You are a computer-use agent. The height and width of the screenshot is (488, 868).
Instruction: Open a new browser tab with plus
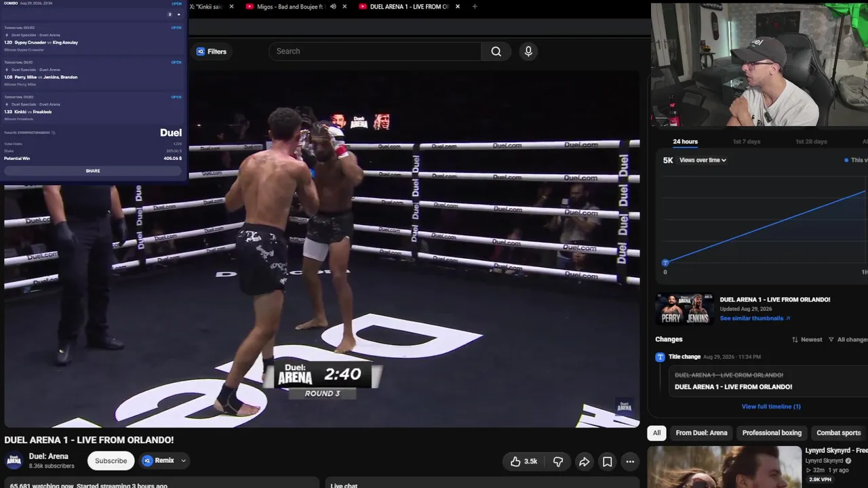tap(475, 7)
